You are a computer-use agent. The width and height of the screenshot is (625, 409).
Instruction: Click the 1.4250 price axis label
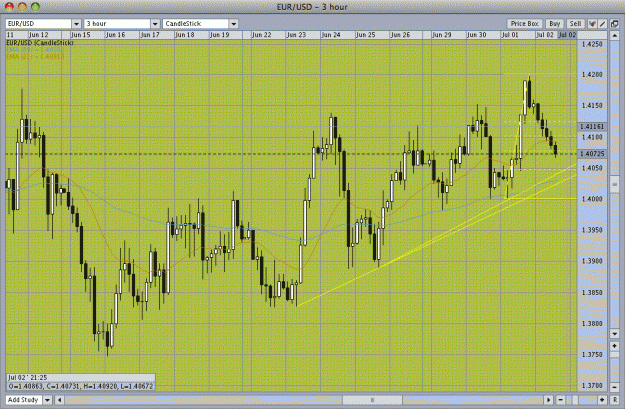coord(592,44)
